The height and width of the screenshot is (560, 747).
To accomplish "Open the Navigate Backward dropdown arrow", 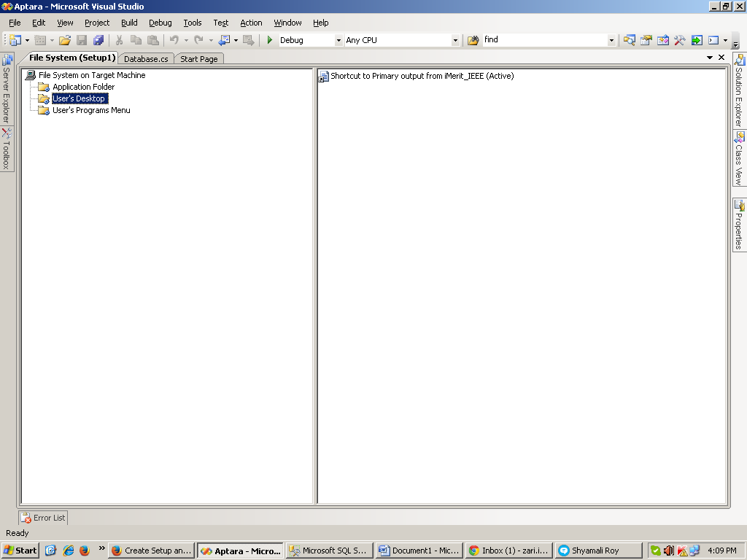I will (x=236, y=41).
